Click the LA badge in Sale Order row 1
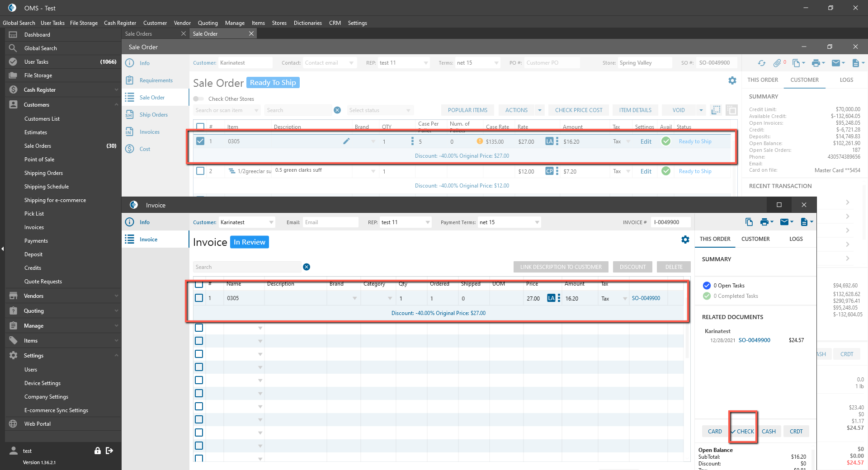Viewport: 868px width, 470px height. 549,141
